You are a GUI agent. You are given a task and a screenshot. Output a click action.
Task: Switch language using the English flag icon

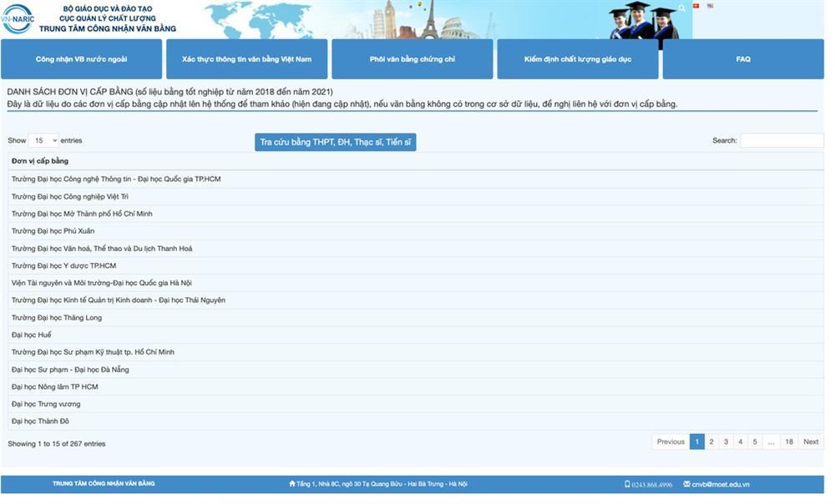(711, 6)
